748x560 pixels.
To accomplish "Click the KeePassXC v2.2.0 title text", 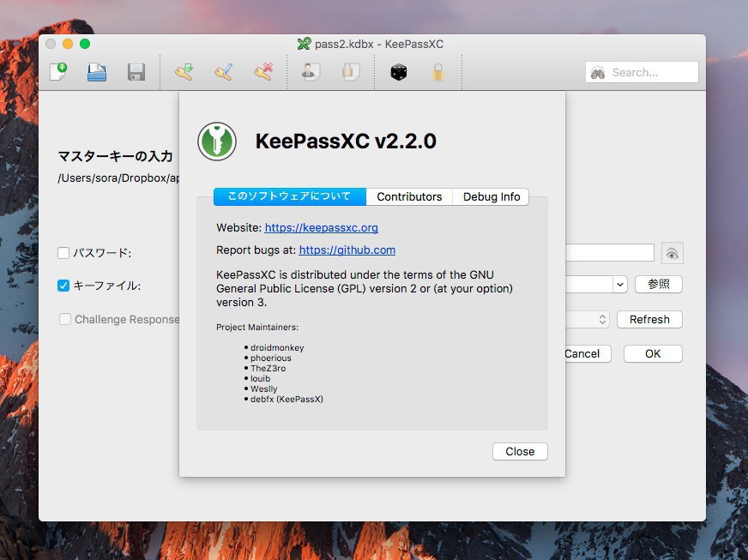I will 346,142.
